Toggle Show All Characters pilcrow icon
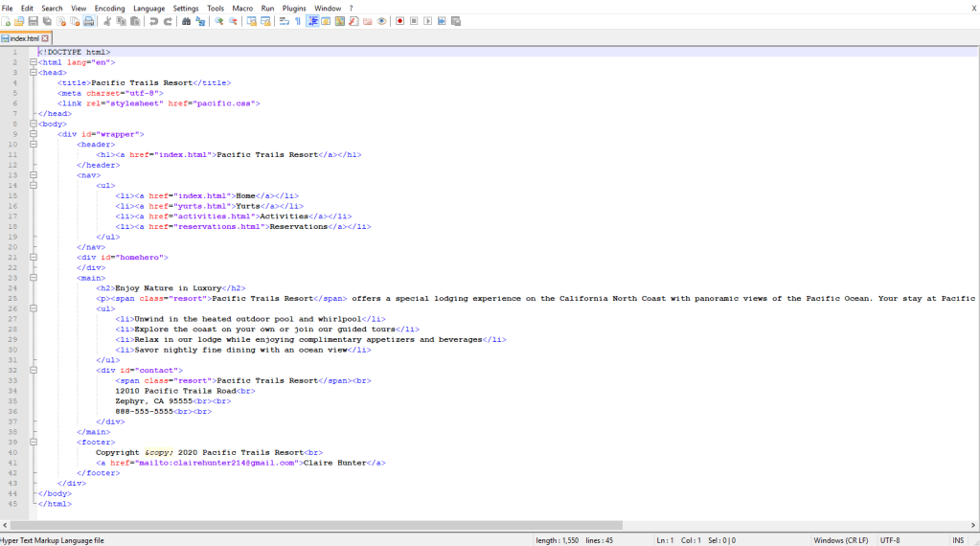980x546 pixels. pyautogui.click(x=298, y=21)
